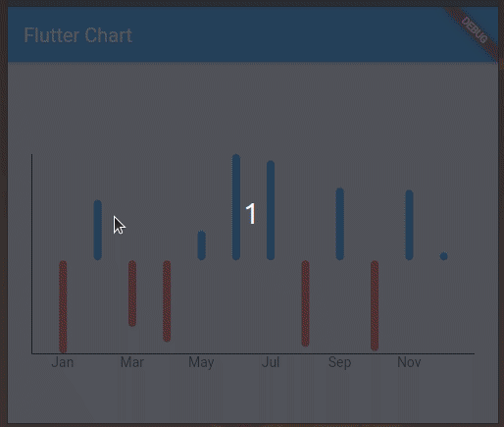Click the blue bar above Sep
The image size is (504, 427).
pos(340,224)
